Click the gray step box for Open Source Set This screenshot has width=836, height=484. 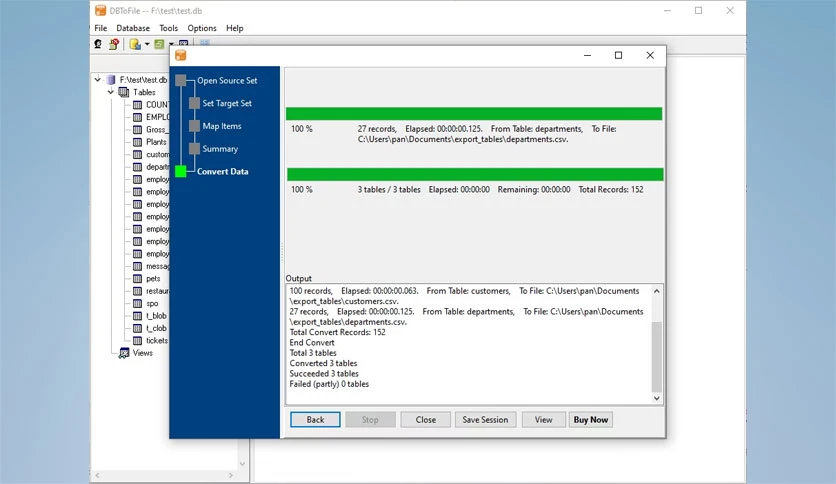181,80
